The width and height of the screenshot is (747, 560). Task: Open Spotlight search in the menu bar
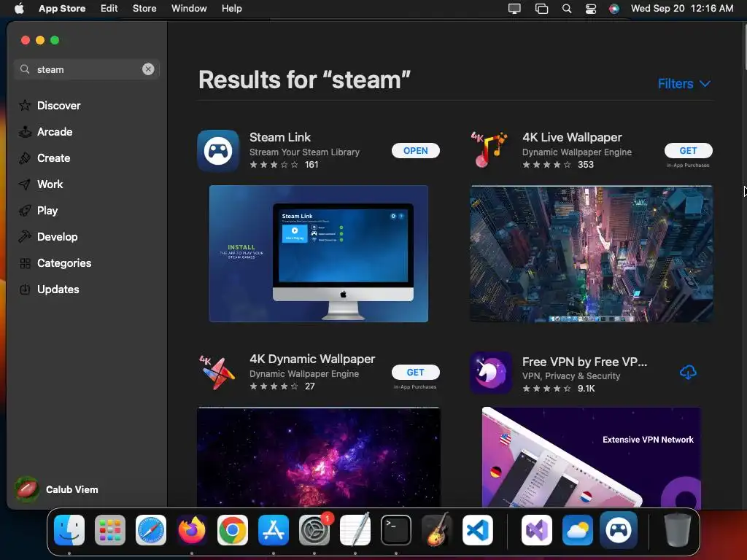point(566,8)
